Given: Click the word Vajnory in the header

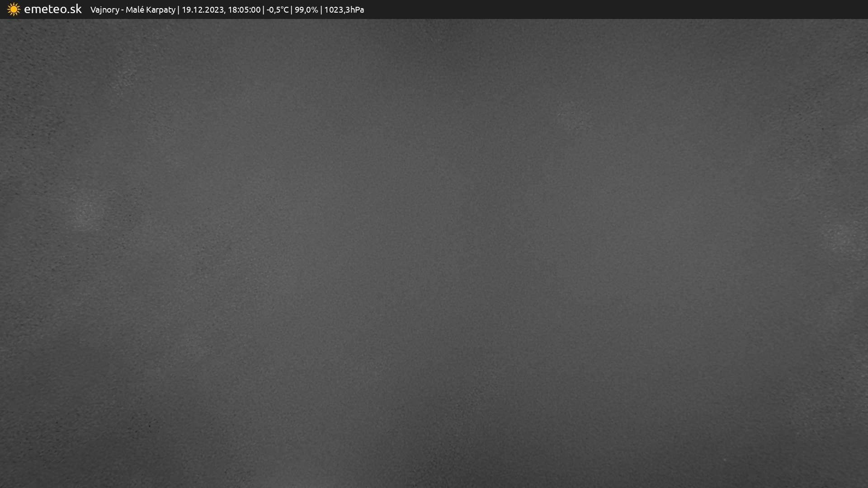Looking at the screenshot, I should click(104, 10).
